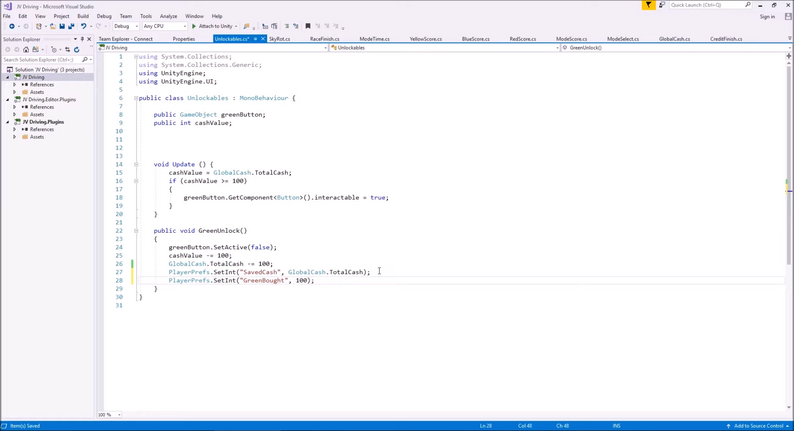Open the Solution Explorer window options dropdown

(75, 39)
